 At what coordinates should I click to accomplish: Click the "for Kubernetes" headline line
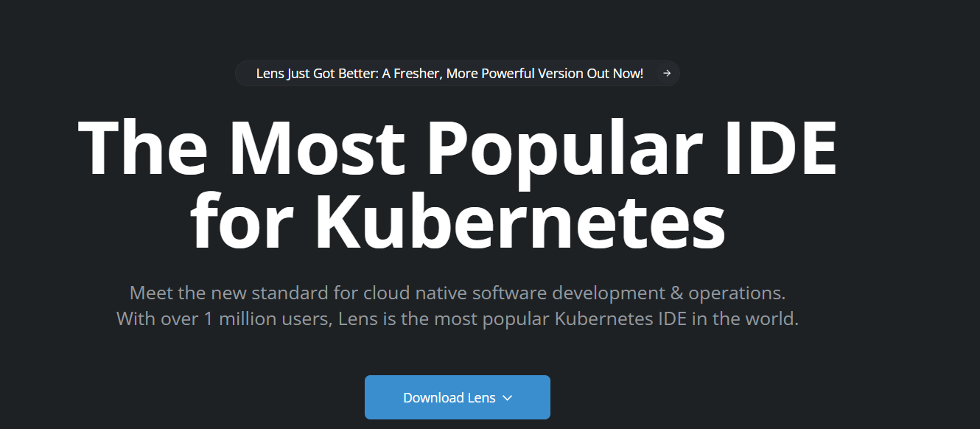(x=458, y=221)
